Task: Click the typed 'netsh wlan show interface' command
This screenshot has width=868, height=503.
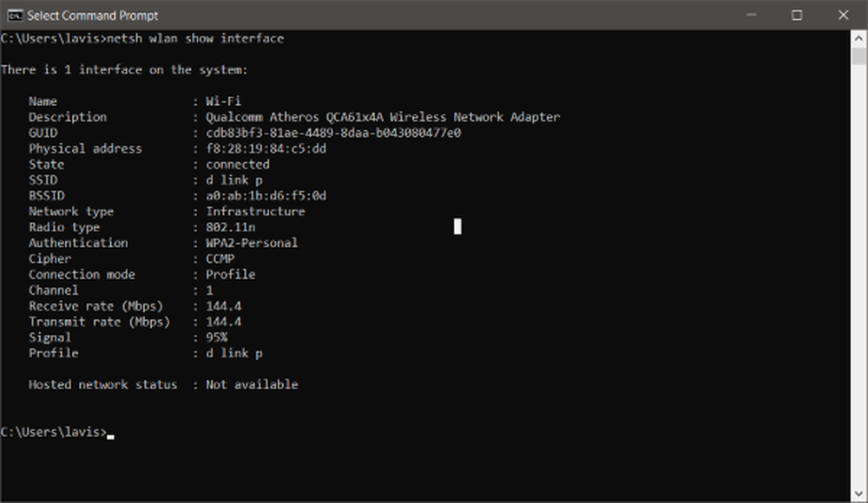Action: click(194, 38)
